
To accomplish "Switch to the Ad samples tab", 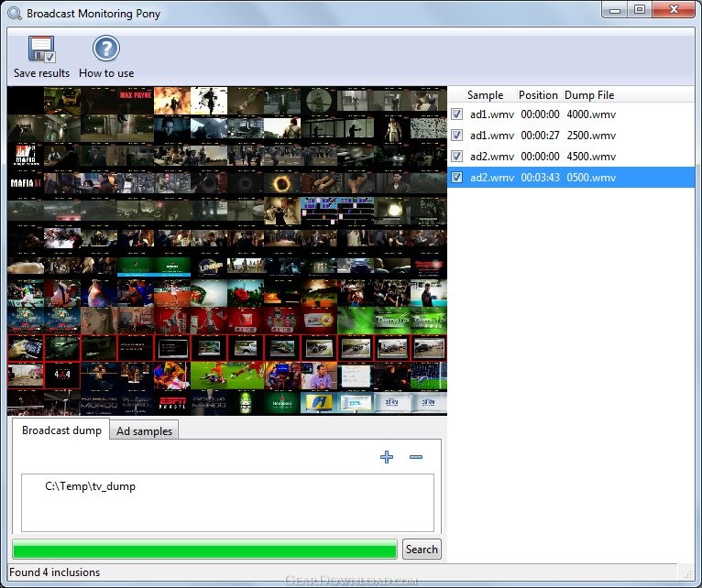I will tap(144, 430).
